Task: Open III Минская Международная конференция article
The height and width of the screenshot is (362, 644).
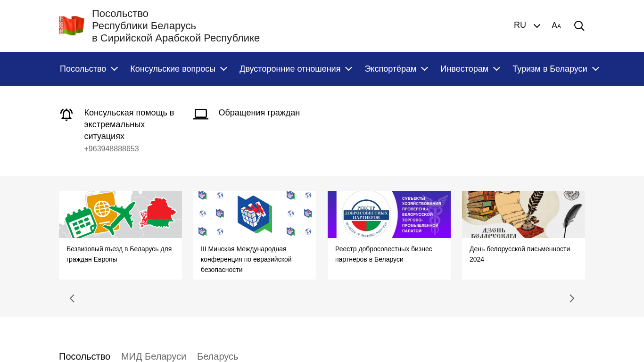Action: (x=246, y=259)
